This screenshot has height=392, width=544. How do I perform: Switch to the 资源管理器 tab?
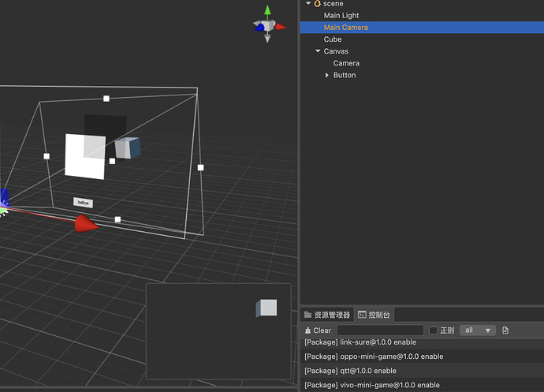[327, 315]
